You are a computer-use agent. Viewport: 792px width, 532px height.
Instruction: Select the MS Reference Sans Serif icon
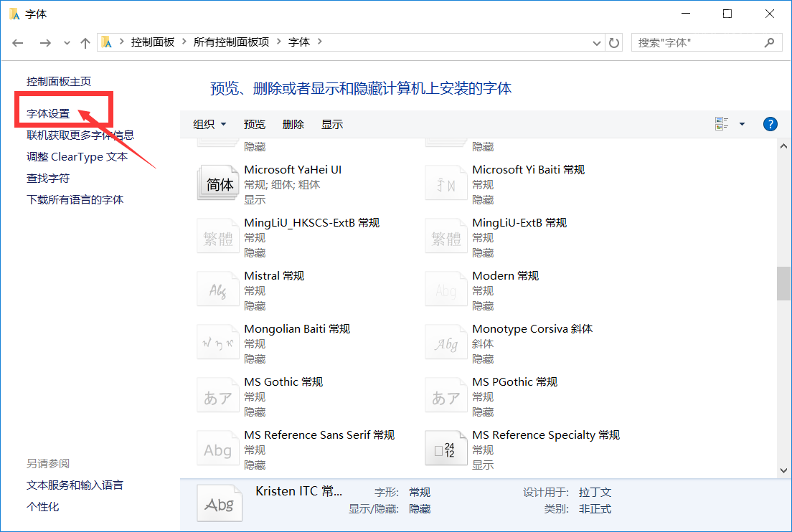217,448
